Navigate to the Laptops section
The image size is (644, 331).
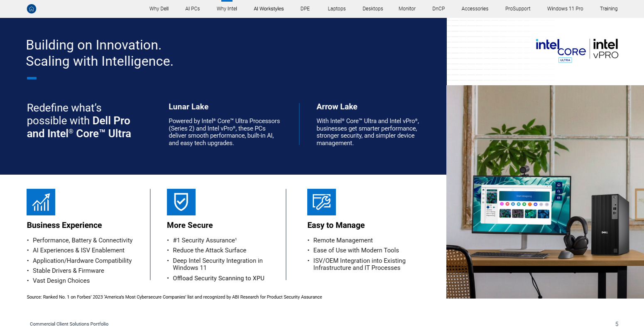click(336, 9)
